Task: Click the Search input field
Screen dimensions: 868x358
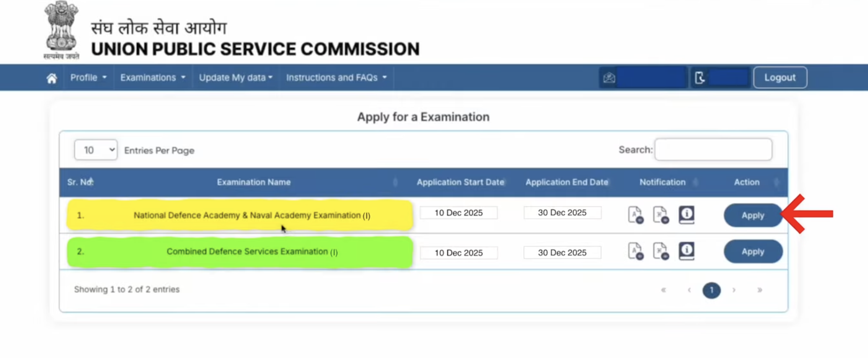Action: point(713,150)
